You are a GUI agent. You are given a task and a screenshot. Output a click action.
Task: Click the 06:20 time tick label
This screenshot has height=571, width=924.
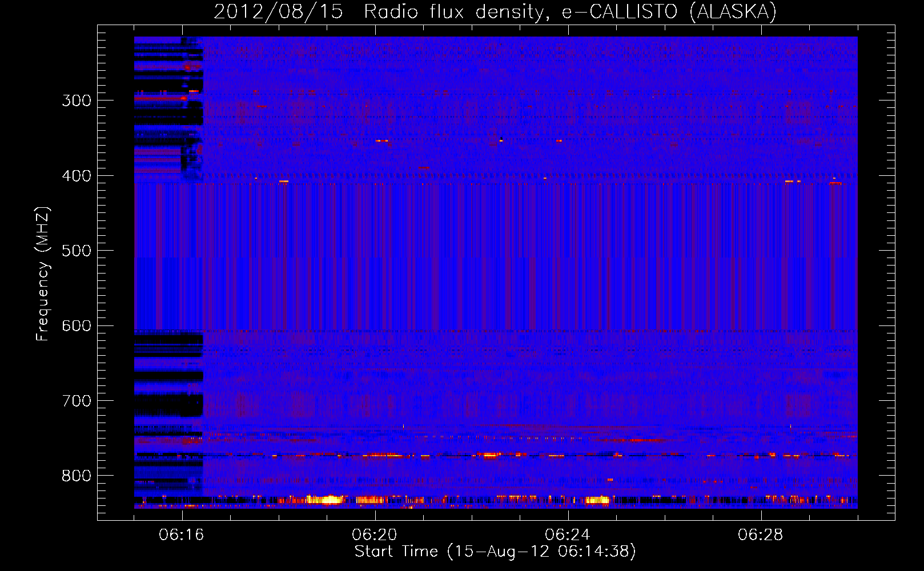click(375, 535)
